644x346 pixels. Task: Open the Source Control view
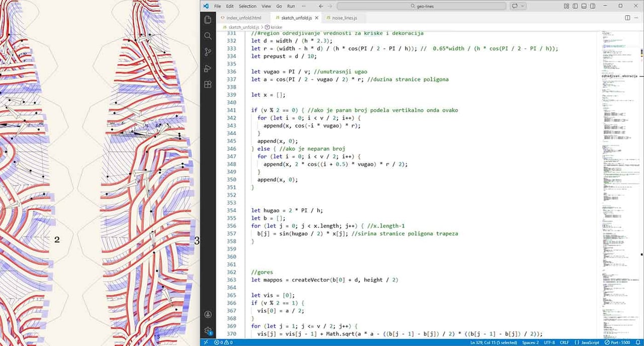[x=208, y=52]
